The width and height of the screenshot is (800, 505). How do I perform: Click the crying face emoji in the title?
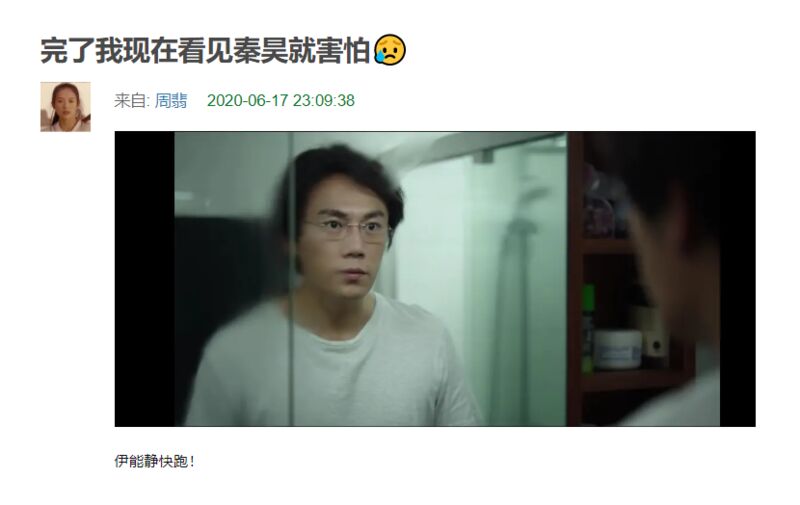click(x=390, y=50)
